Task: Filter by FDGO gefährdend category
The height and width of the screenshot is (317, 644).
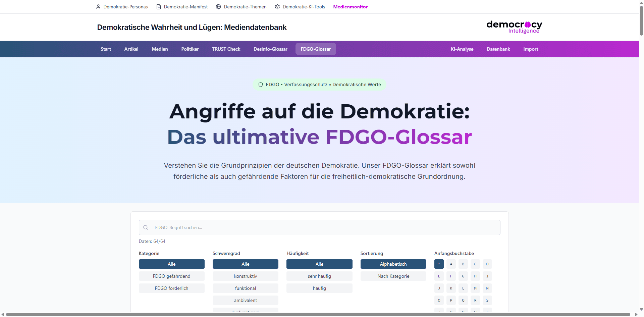Action: [x=171, y=276]
